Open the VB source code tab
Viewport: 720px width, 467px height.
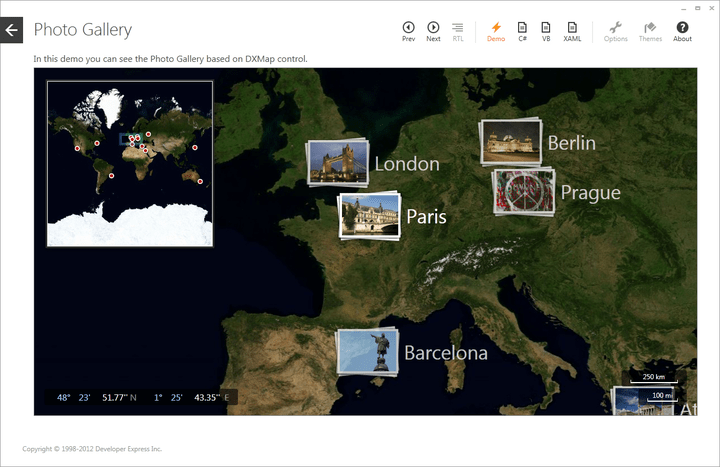click(546, 31)
